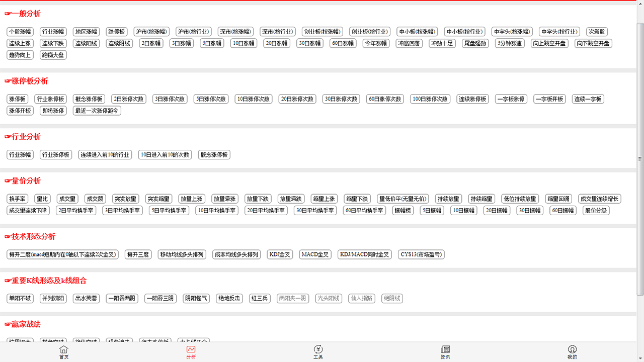Select the 分析 chart icon
Screen dimensions: 644x362
[x=191, y=352]
